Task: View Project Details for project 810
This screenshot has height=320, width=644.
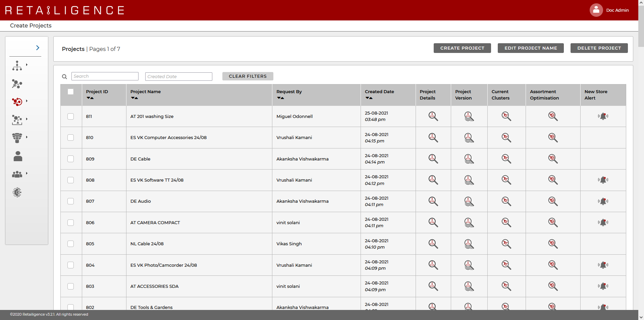Action: pos(433,137)
